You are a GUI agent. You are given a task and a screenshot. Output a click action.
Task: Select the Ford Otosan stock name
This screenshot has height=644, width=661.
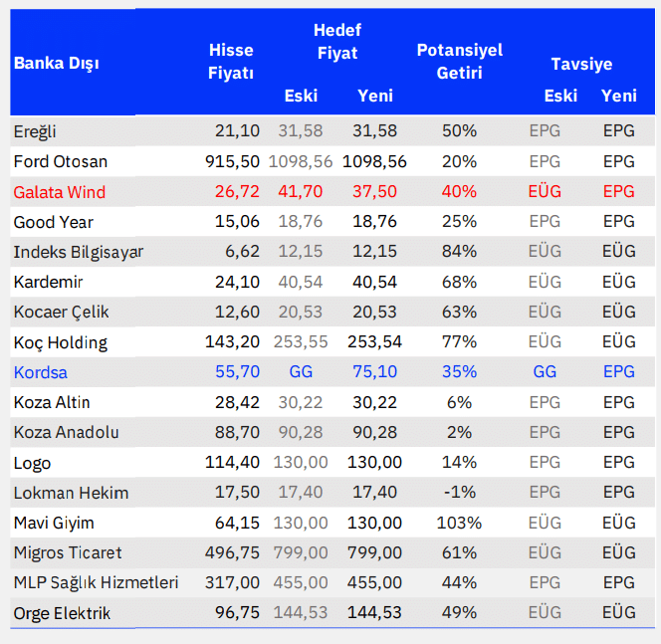coord(61,162)
